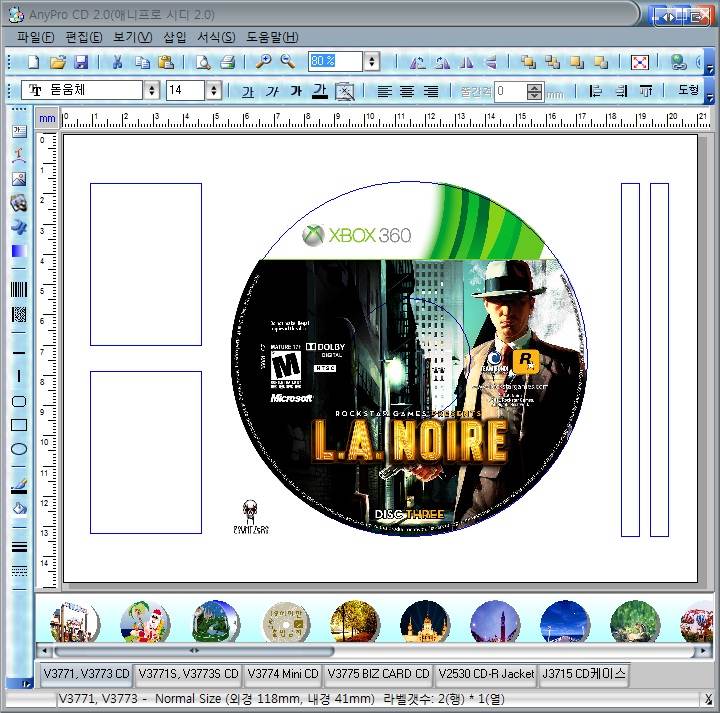Open the 서식(S) menu
Viewport: 720px width, 713px height.
[x=216, y=37]
